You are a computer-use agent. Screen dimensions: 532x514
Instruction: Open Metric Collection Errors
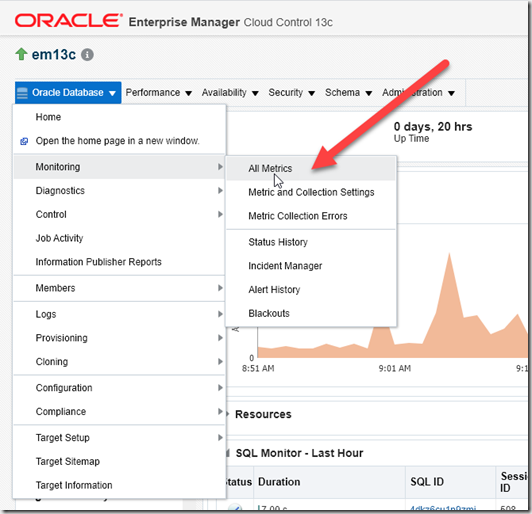pos(311,216)
